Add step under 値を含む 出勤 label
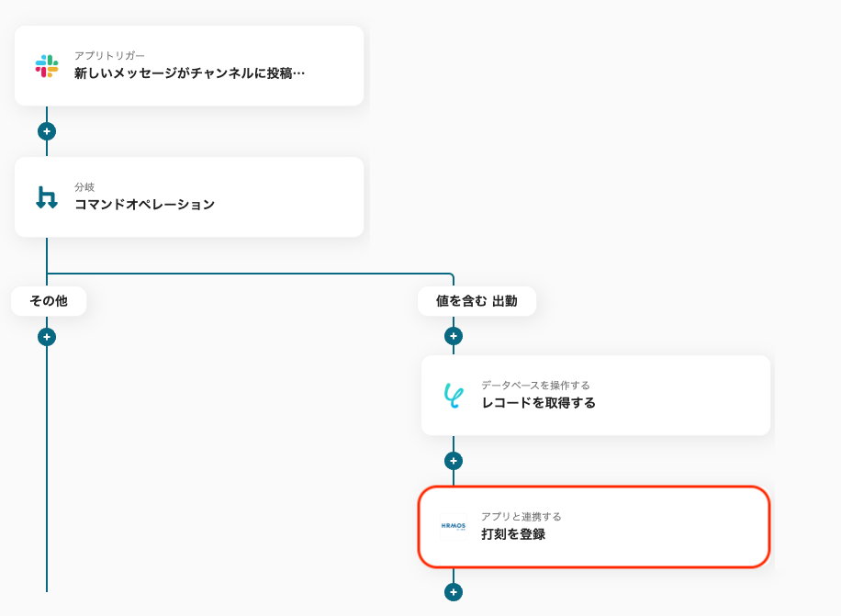 coord(454,336)
